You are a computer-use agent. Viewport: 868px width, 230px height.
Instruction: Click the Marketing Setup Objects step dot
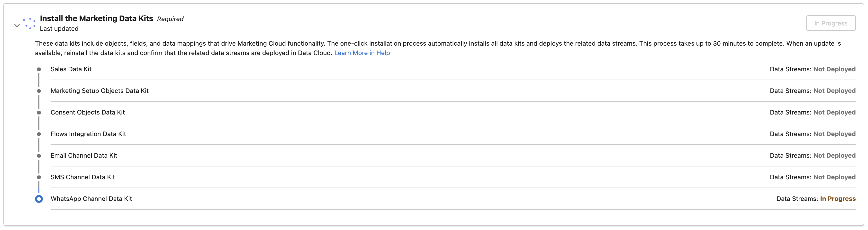39,91
